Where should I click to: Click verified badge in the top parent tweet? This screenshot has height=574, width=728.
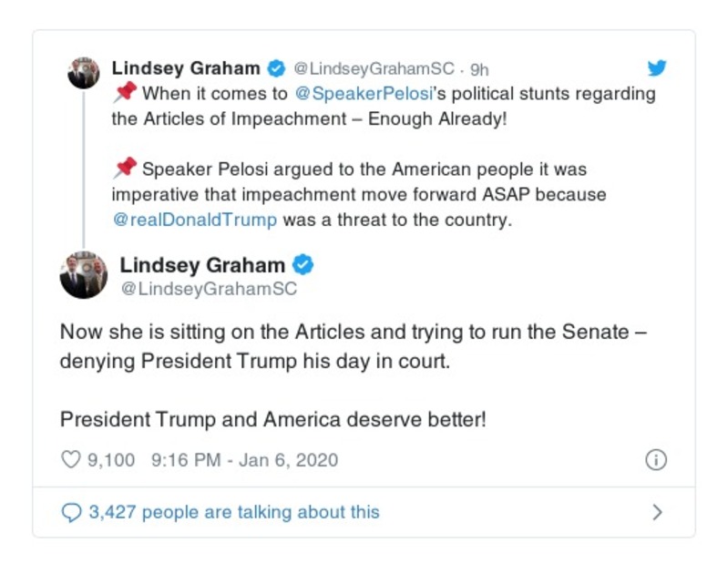275,68
